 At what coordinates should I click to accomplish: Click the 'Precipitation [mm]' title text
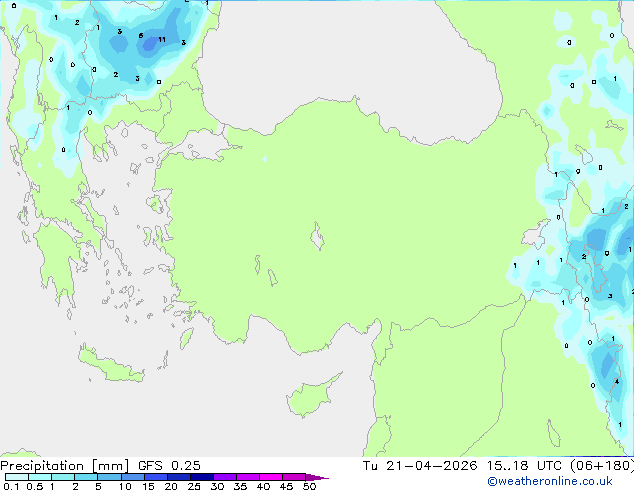[x=65, y=466]
